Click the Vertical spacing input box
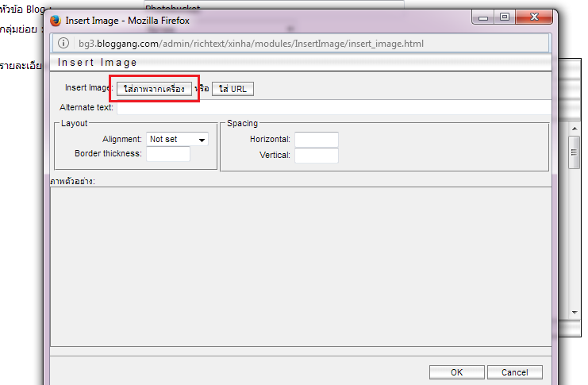The height and width of the screenshot is (385, 588). (x=316, y=156)
